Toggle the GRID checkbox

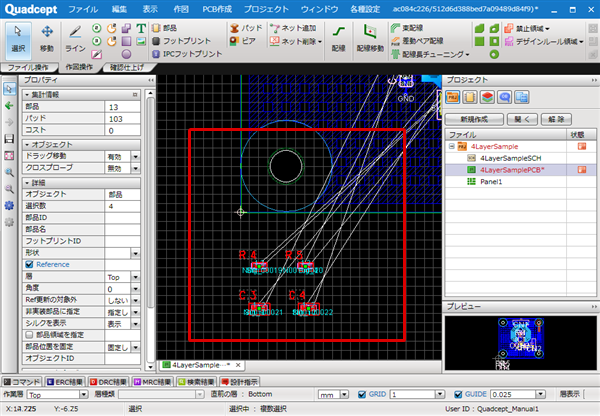coord(362,394)
